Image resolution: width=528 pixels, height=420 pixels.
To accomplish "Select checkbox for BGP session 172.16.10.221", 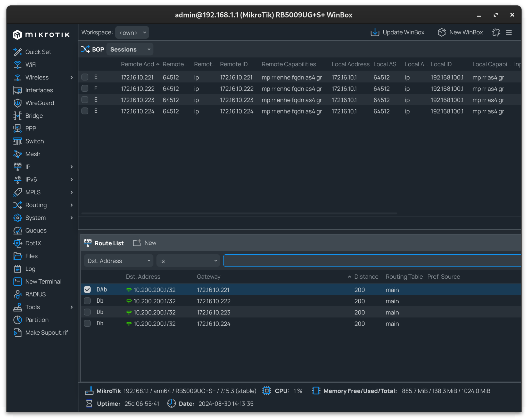I will 85,77.
